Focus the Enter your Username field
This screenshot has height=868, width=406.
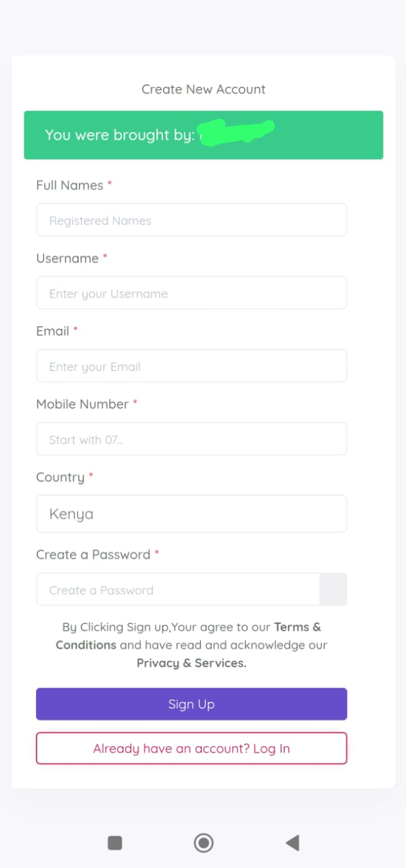(x=191, y=293)
